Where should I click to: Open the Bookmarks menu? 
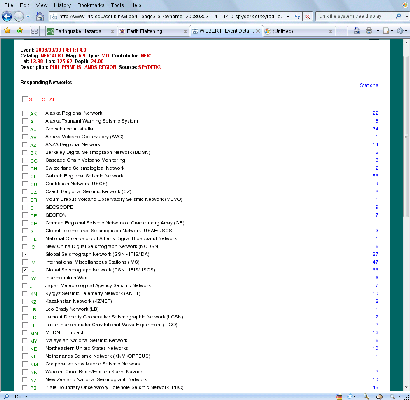(91, 5)
